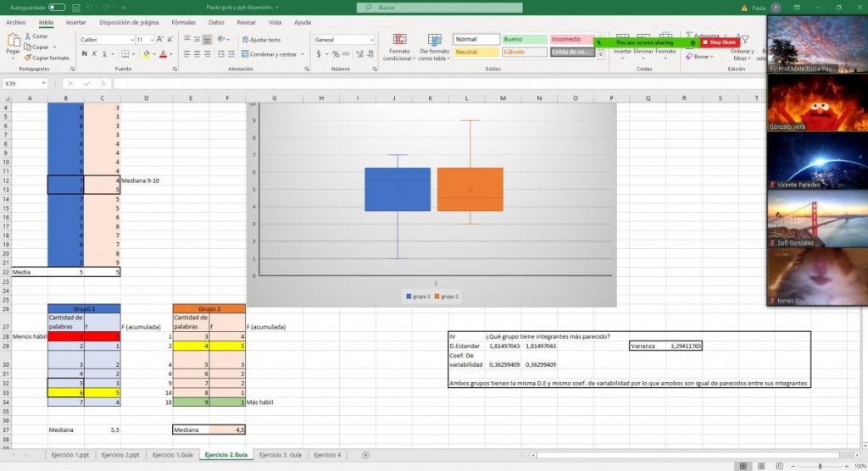Open the fill color bucket tool

click(x=147, y=54)
